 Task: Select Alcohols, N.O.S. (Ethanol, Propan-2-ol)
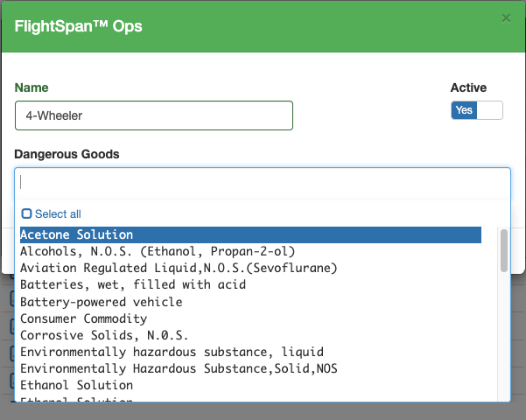250,251
